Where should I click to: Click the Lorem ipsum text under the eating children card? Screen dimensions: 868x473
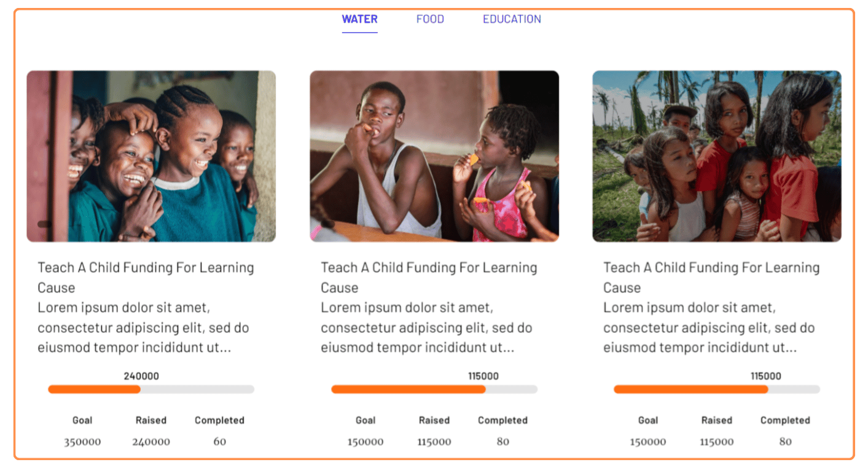click(426, 327)
